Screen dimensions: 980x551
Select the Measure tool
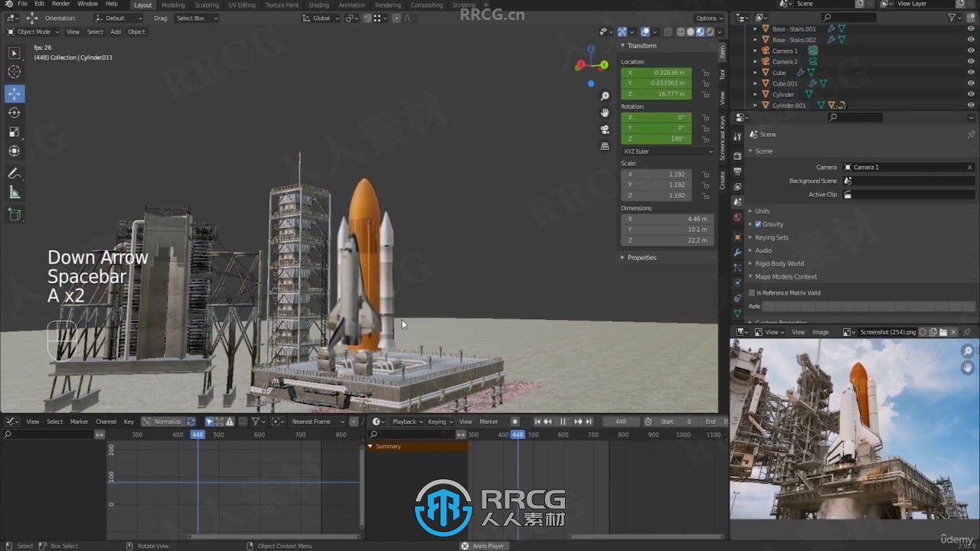coord(15,193)
